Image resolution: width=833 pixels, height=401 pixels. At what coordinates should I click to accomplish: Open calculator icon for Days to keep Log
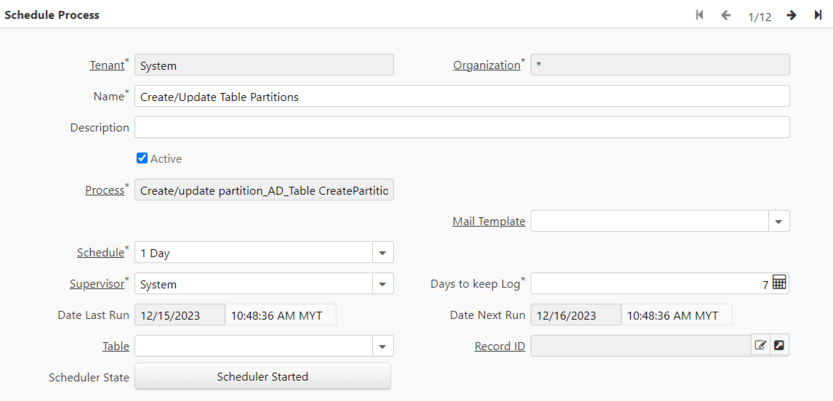[x=779, y=283]
